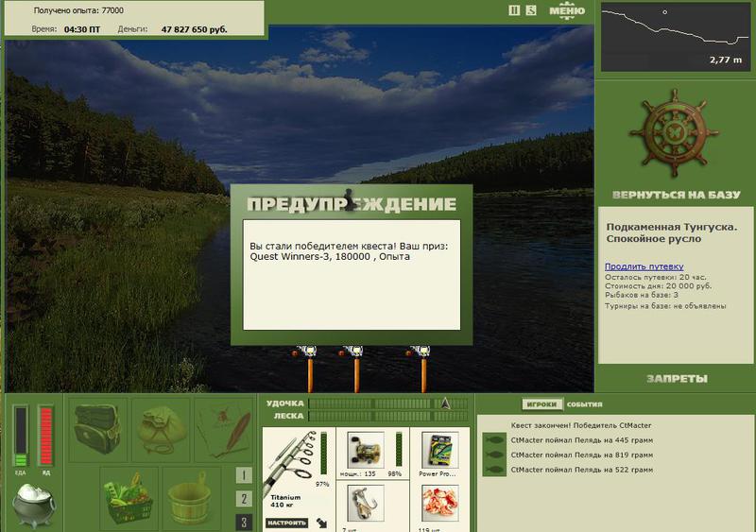
Task: Open the fish keep-net sack icon
Action: pos(161,429)
